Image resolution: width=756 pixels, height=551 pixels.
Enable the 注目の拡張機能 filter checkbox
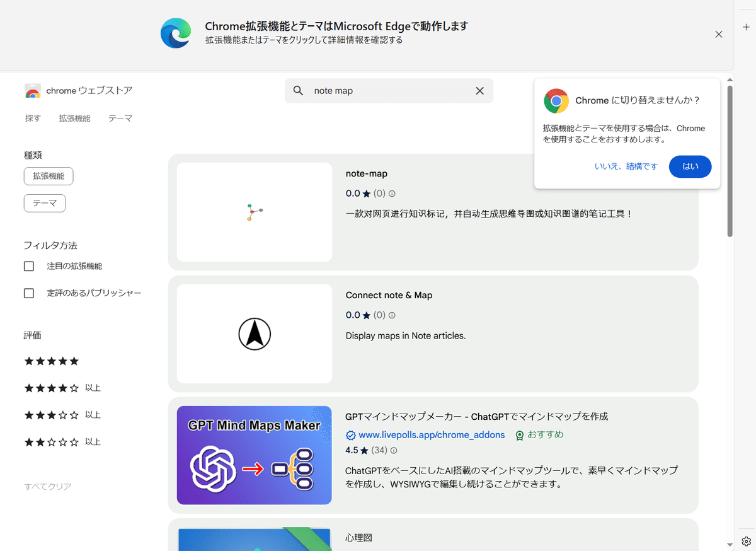pyautogui.click(x=29, y=266)
